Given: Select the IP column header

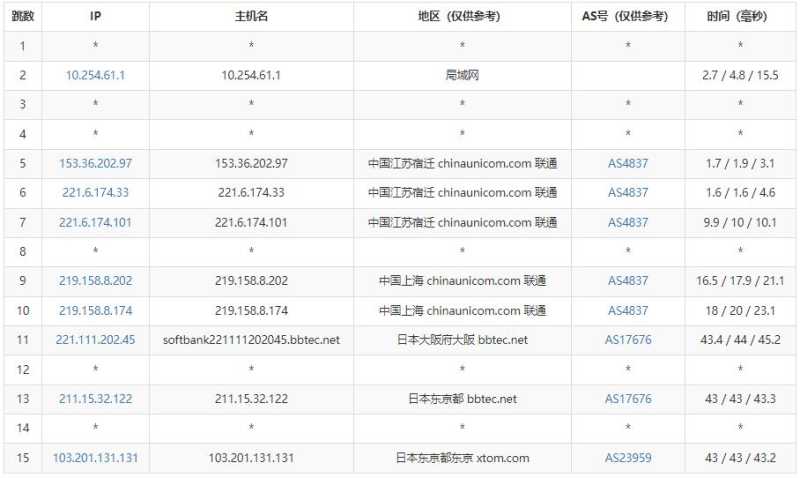Looking at the screenshot, I should pos(95,16).
